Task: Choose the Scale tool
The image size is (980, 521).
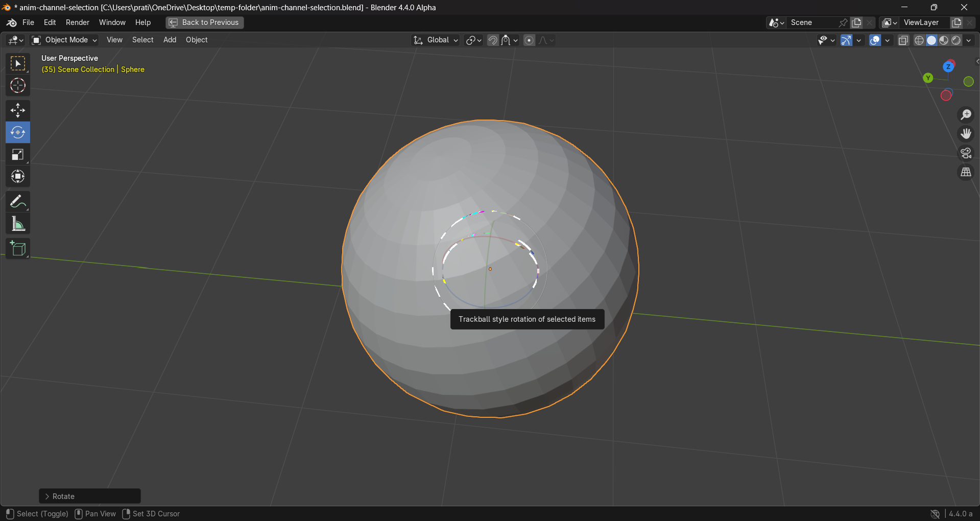Action: pos(18,154)
